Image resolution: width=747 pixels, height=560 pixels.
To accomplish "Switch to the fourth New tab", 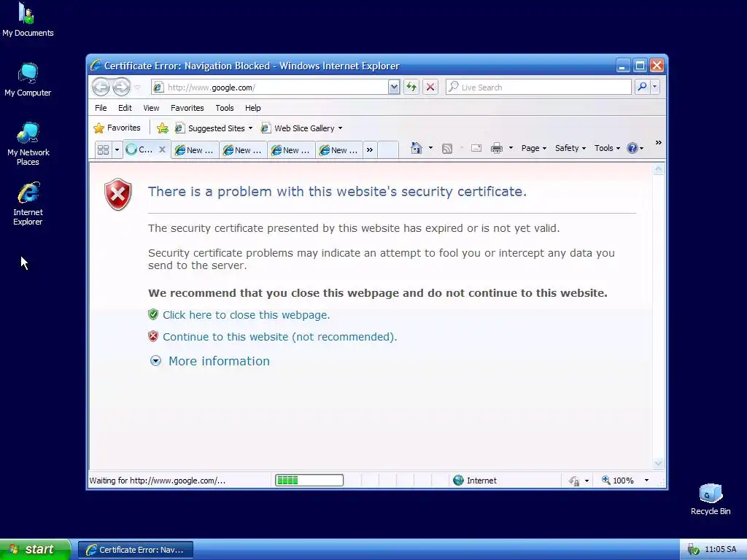I will pyautogui.click(x=339, y=150).
